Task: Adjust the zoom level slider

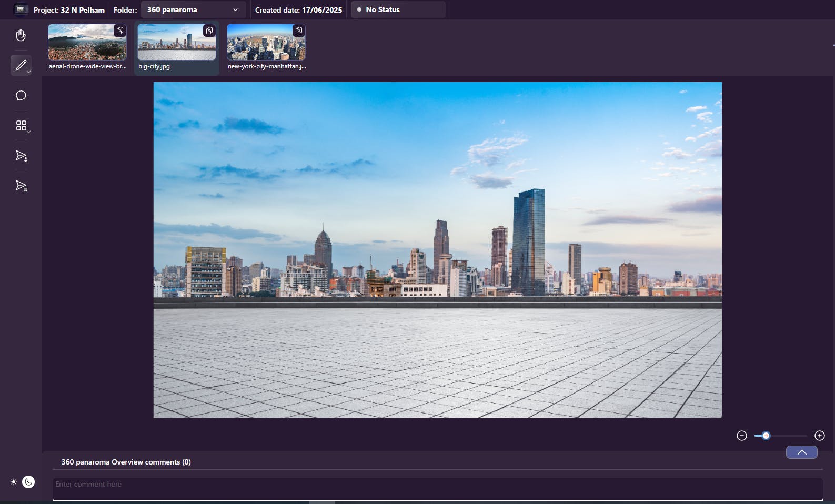Action: pos(780,436)
